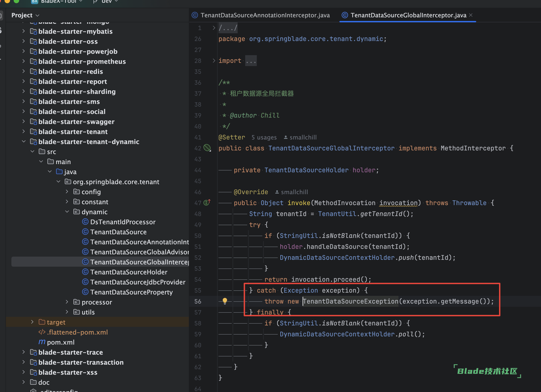Expand the config package
The width and height of the screenshot is (541, 392).
(x=67, y=191)
